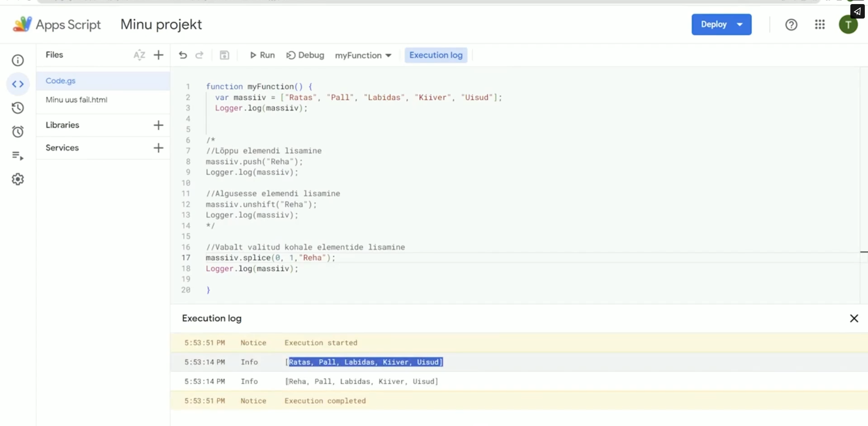
Task: Click log entry starting with Reha, Pall
Action: click(x=361, y=382)
